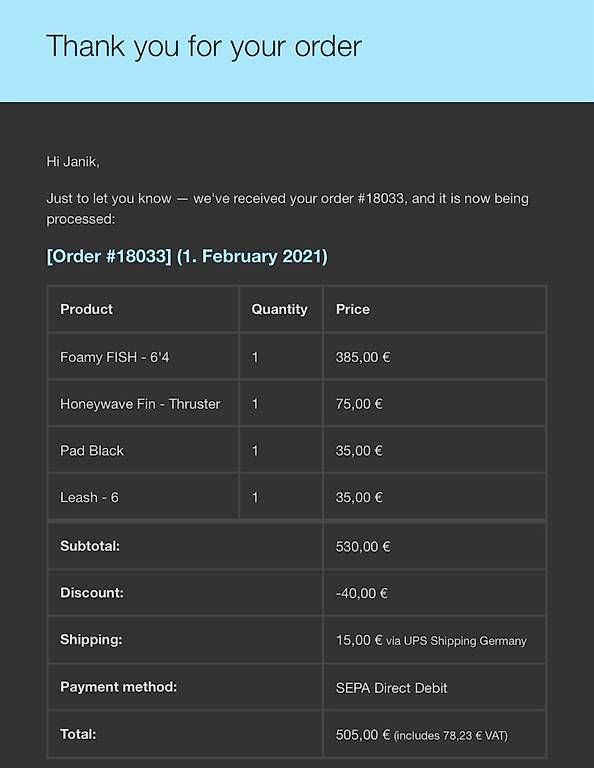The height and width of the screenshot is (768, 594).
Task: Select the Honeywave Fin - Thruster product
Action: click(x=140, y=404)
